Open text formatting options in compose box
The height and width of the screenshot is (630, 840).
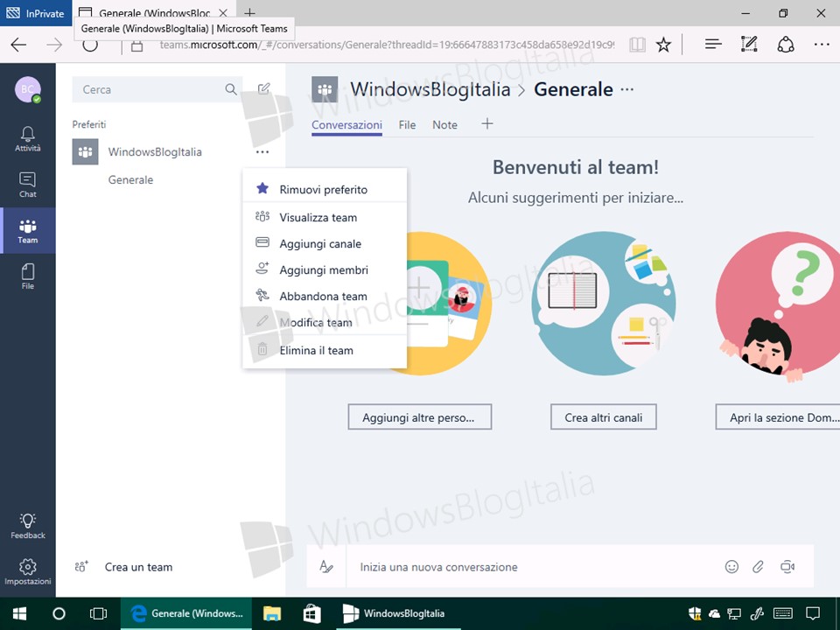point(326,566)
